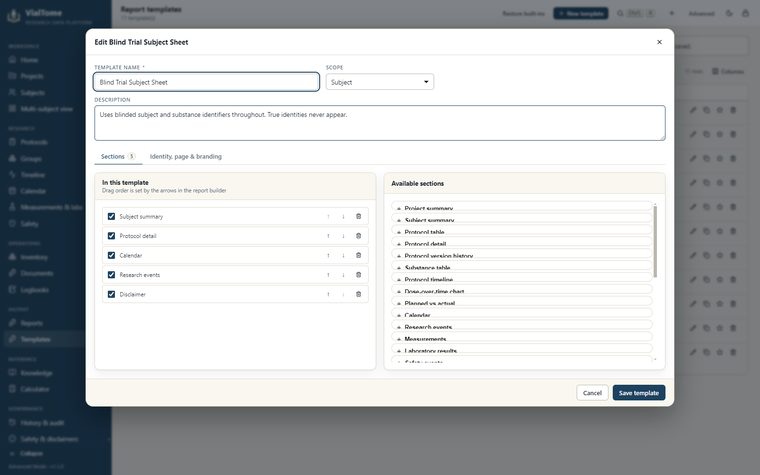Open the Scope dropdown set to Subject
The width and height of the screenshot is (760, 475).
coord(380,82)
